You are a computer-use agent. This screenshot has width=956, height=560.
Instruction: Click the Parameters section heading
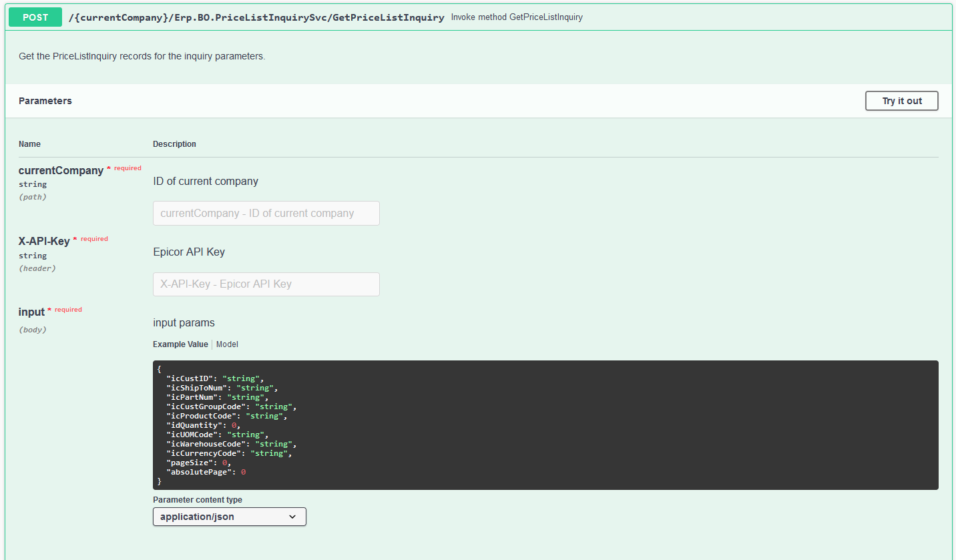[45, 101]
